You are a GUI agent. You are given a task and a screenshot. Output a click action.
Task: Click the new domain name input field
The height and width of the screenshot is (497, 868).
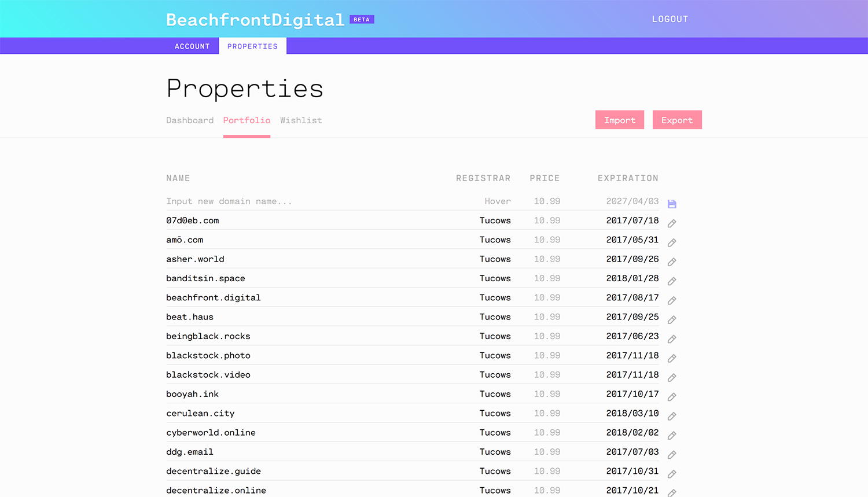(x=229, y=201)
